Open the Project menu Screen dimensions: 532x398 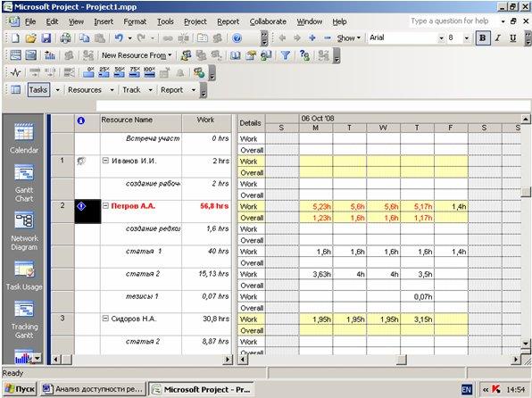pos(195,21)
